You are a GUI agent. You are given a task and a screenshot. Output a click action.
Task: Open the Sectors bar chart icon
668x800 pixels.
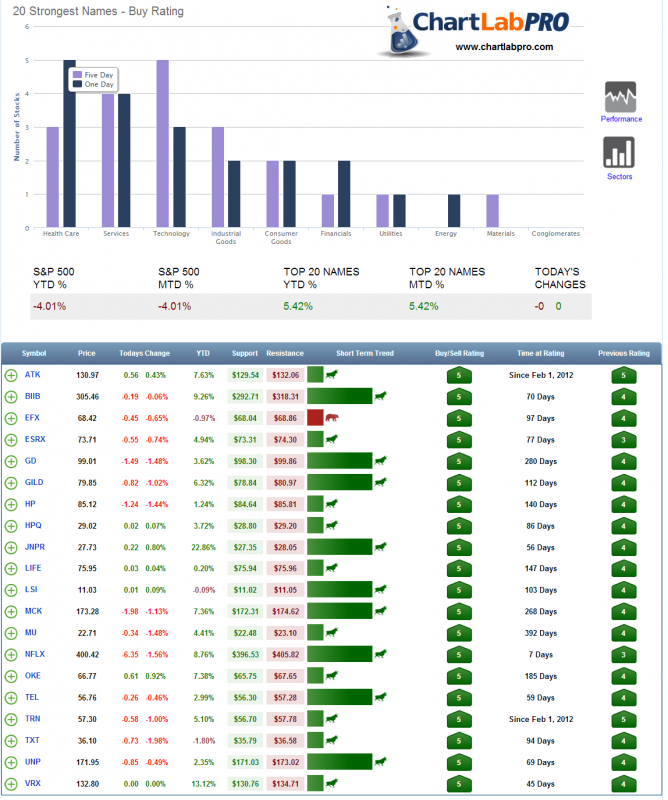click(621, 153)
